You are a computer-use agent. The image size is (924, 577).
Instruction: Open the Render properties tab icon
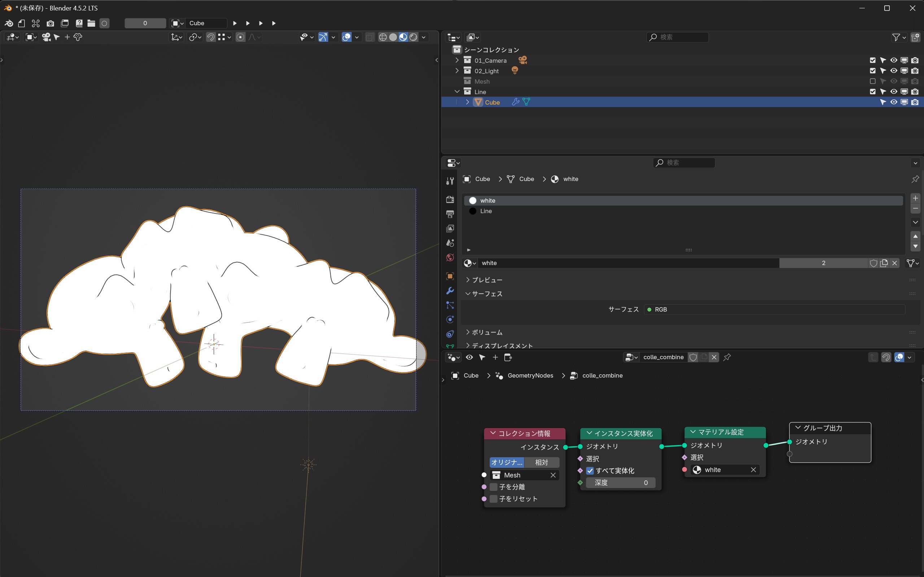450,199
